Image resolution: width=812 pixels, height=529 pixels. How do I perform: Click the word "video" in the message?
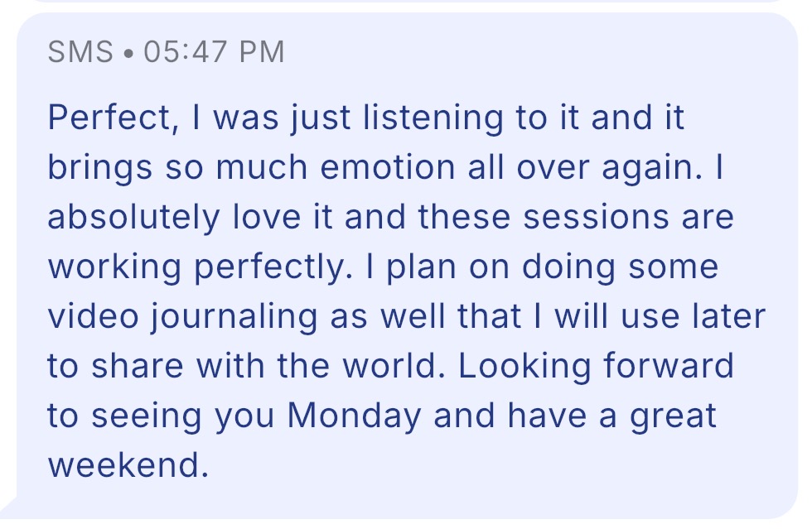tap(93, 316)
